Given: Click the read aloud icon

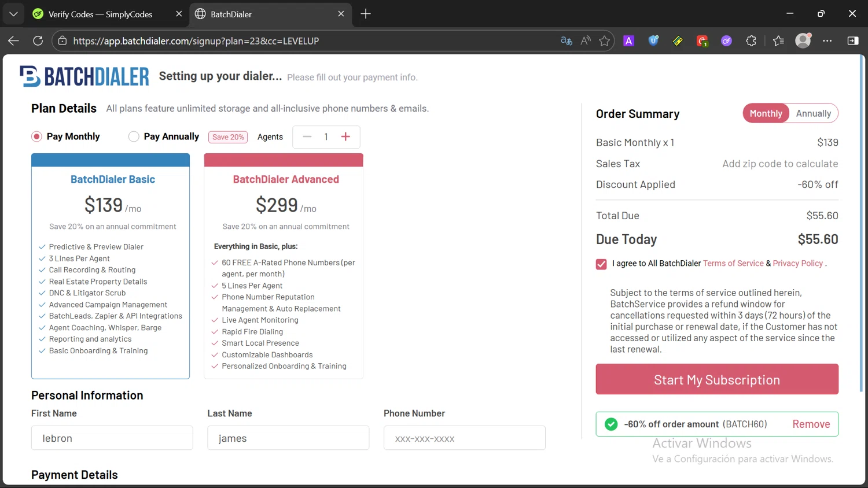Looking at the screenshot, I should pyautogui.click(x=586, y=41).
